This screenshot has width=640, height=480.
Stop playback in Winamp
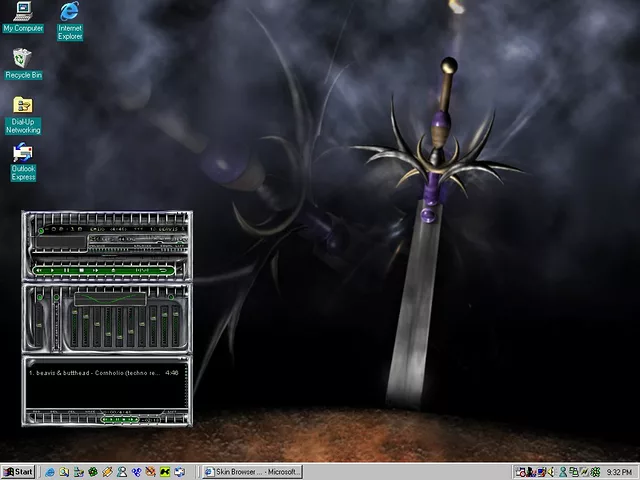pos(82,270)
